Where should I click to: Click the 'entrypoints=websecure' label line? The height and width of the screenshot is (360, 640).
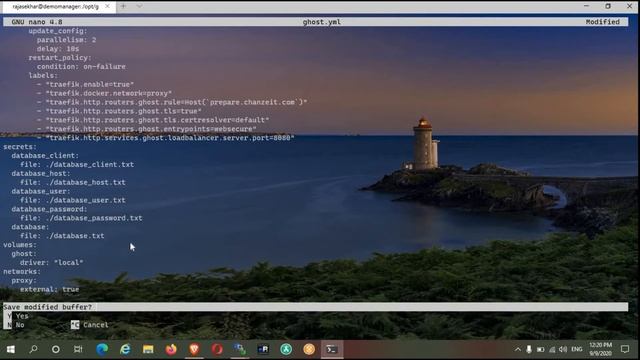coord(147,129)
